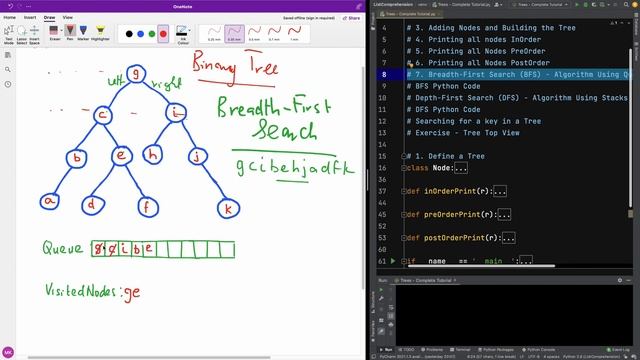Collapse the comment block fold at line 15
Image resolution: width=640 pixels, height=360 pixels.
point(404,156)
